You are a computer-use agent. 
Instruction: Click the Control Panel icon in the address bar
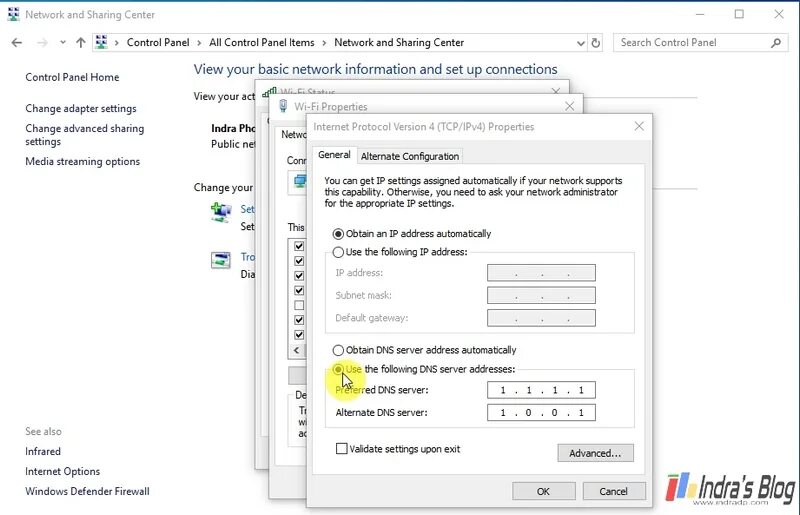[102, 42]
